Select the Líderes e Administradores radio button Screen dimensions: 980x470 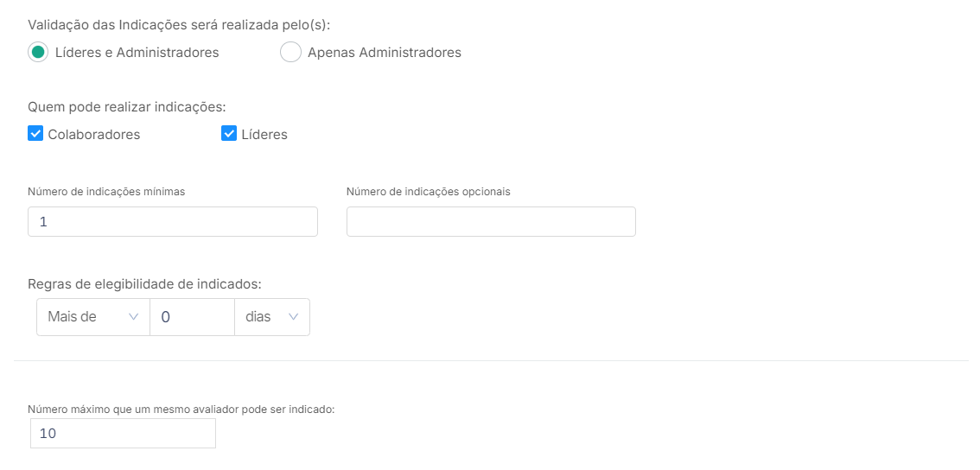(38, 53)
